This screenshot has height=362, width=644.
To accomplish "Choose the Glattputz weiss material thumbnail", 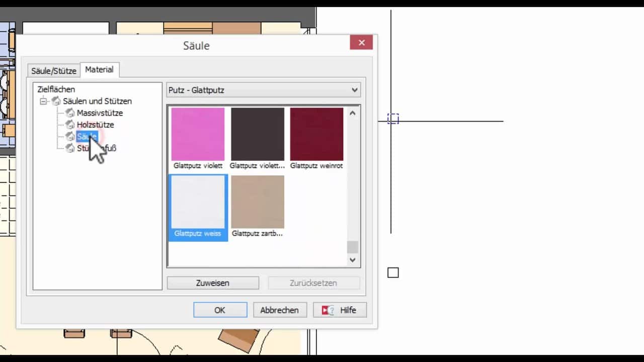I will click(198, 207).
